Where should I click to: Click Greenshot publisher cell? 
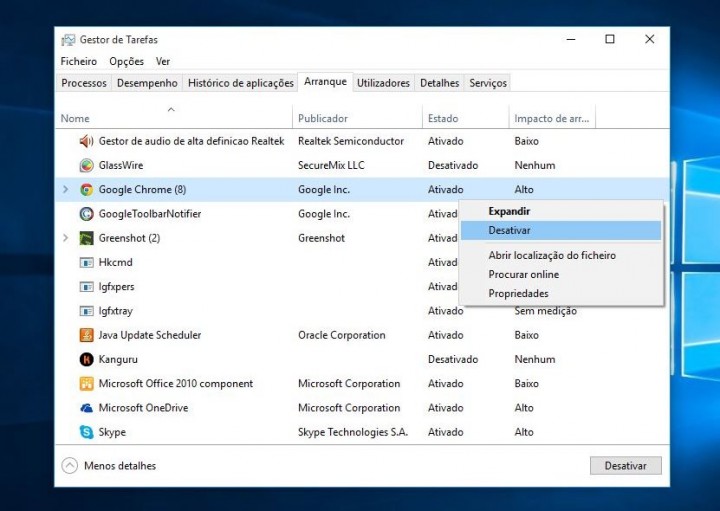pyautogui.click(x=321, y=238)
